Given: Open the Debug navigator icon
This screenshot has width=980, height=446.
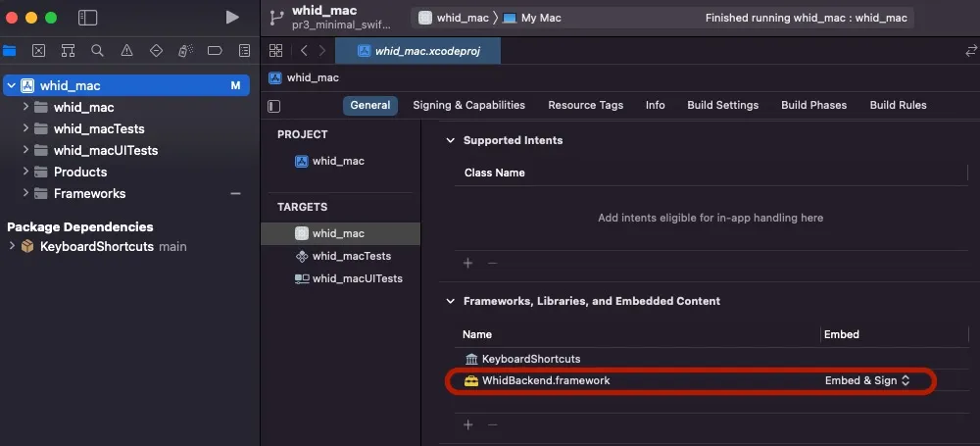Looking at the screenshot, I should pyautogui.click(x=185, y=51).
